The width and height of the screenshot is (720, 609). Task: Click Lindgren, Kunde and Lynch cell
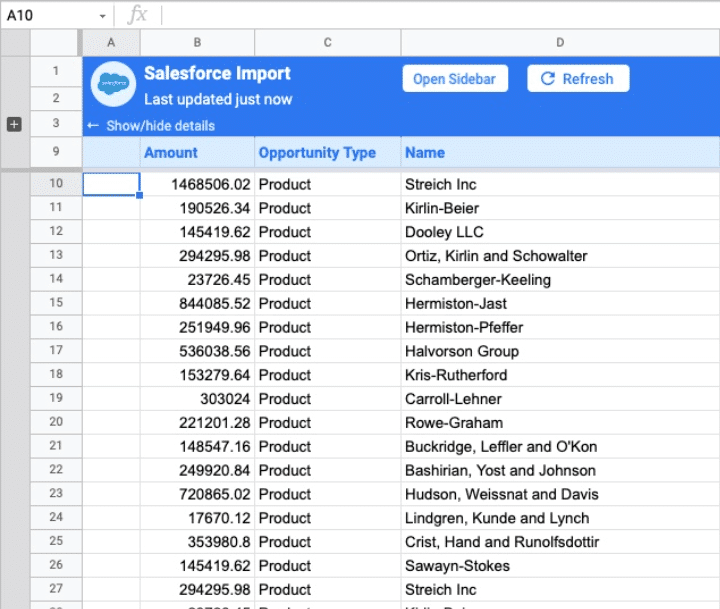[x=560, y=519]
